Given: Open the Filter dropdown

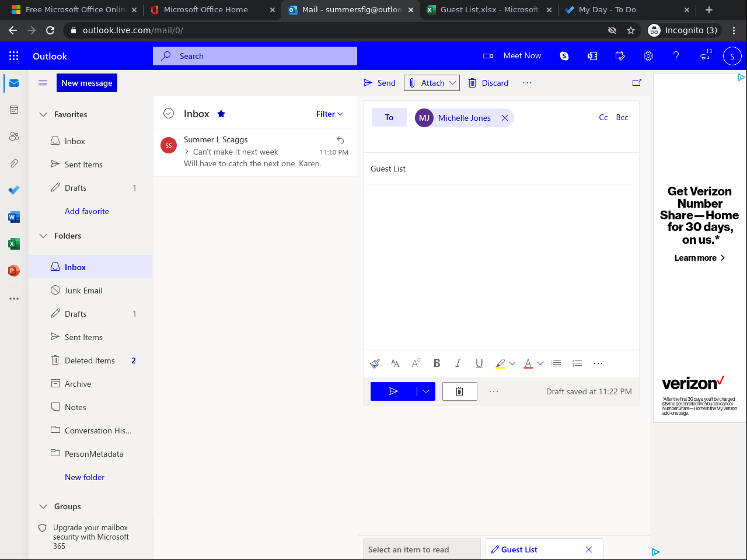Looking at the screenshot, I should (330, 114).
